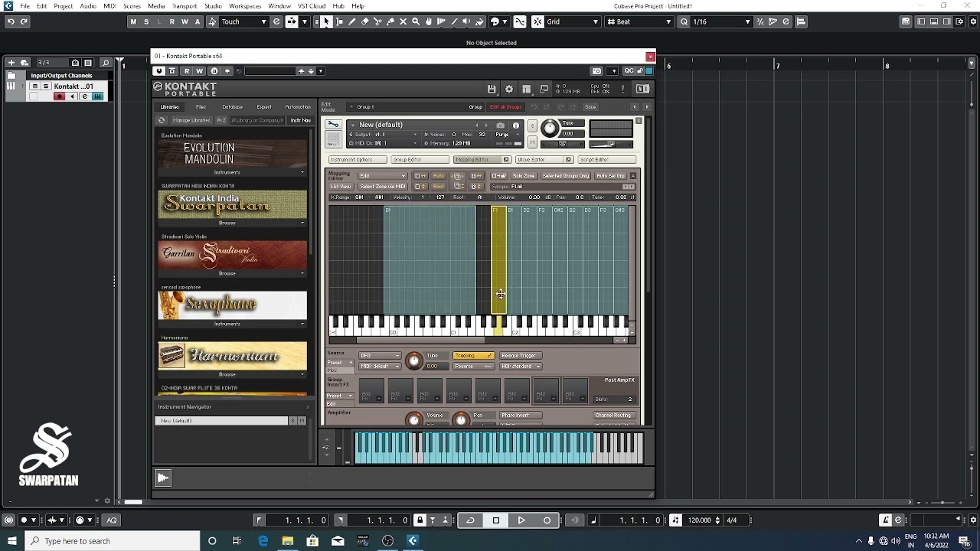
Task: Toggle instrument Mute M button in Kontakt
Action: coord(532,142)
